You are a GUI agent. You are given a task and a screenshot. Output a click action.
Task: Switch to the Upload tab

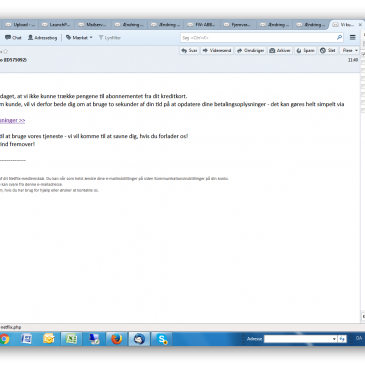click(x=21, y=25)
